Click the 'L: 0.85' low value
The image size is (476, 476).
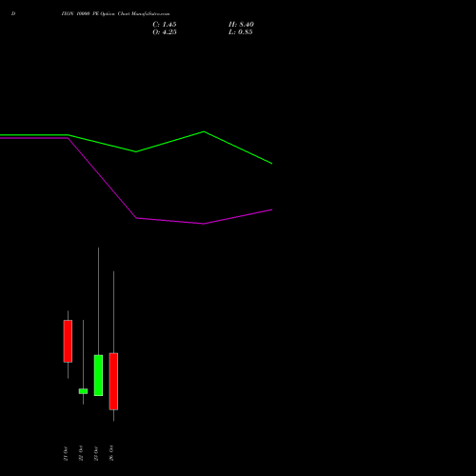click(x=241, y=32)
